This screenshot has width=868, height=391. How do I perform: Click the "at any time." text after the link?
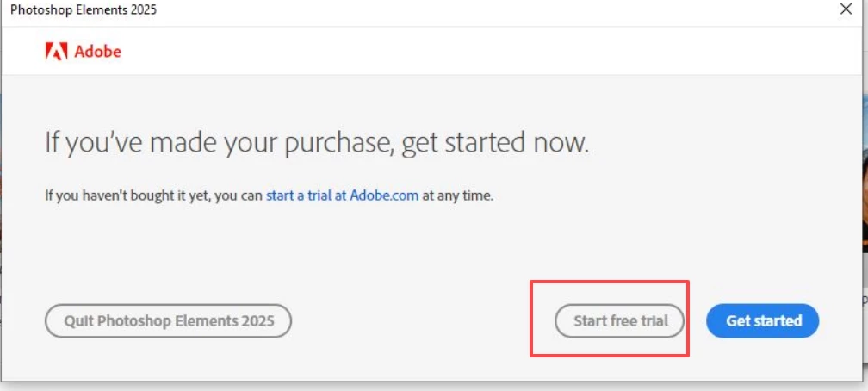[457, 195]
